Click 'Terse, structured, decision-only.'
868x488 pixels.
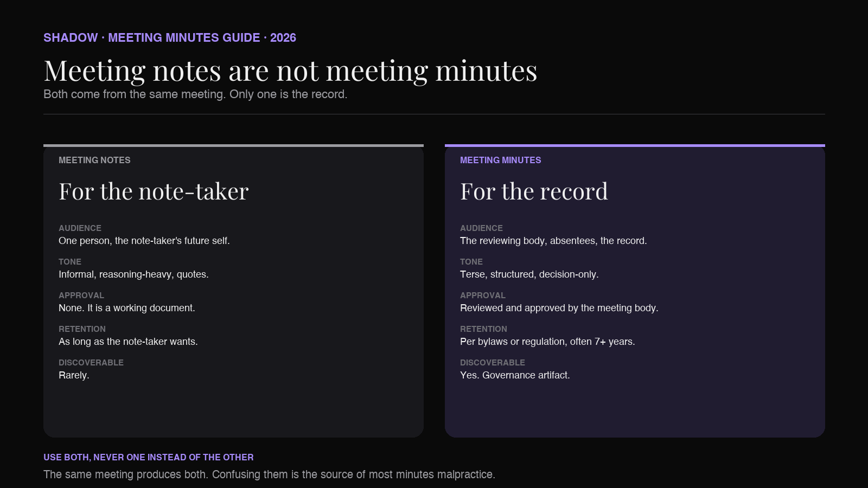pyautogui.click(x=529, y=274)
